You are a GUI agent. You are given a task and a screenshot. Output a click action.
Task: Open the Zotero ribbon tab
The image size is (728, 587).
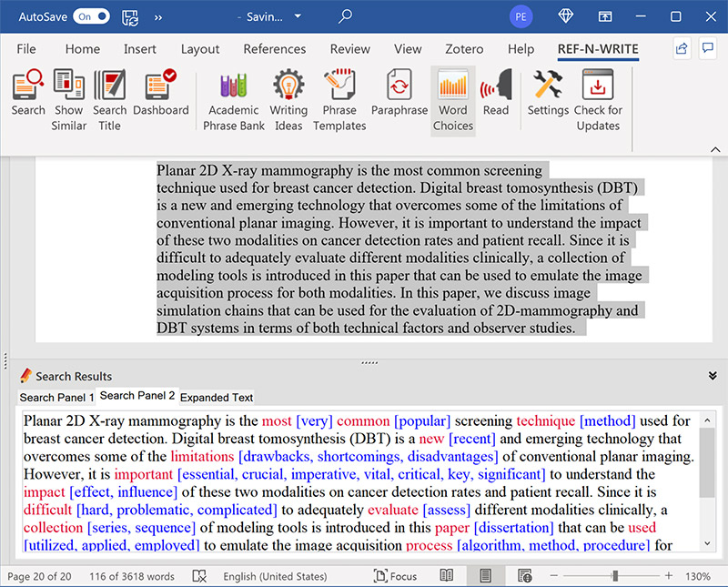tap(462, 49)
